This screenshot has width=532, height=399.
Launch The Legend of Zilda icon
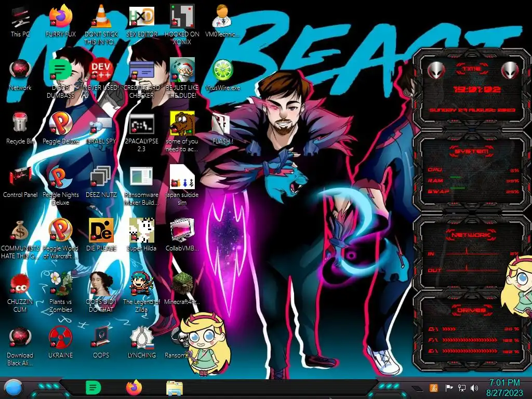[x=141, y=293]
